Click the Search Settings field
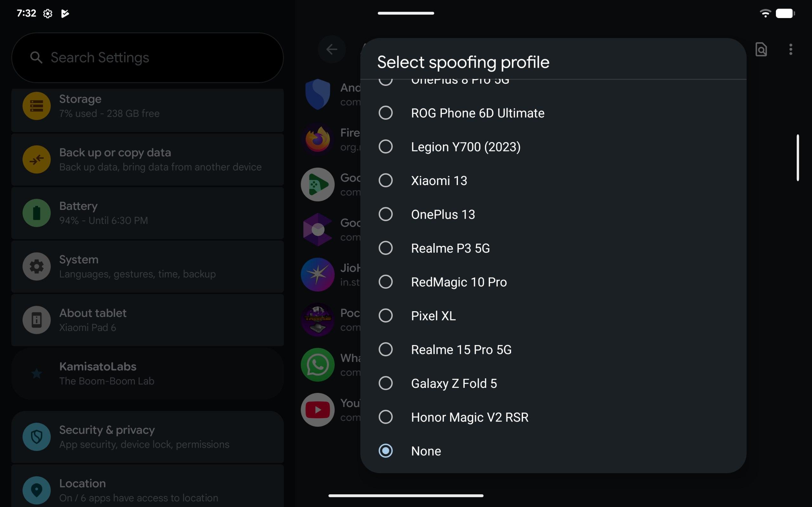The width and height of the screenshot is (812, 507). [x=147, y=58]
